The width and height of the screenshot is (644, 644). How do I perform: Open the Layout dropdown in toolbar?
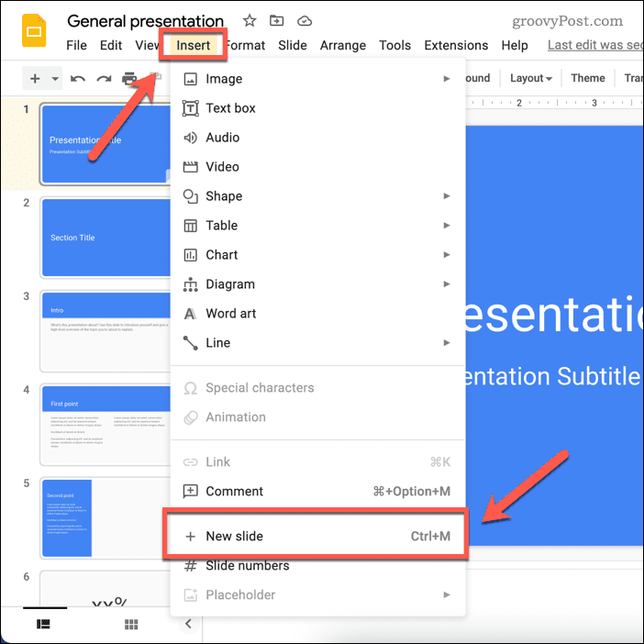coord(530,78)
